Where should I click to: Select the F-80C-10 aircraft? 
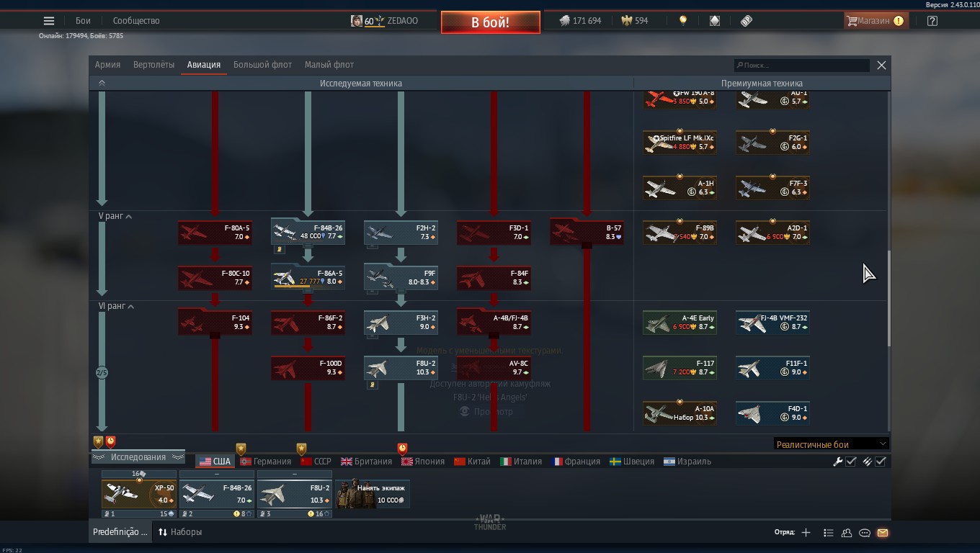(215, 278)
